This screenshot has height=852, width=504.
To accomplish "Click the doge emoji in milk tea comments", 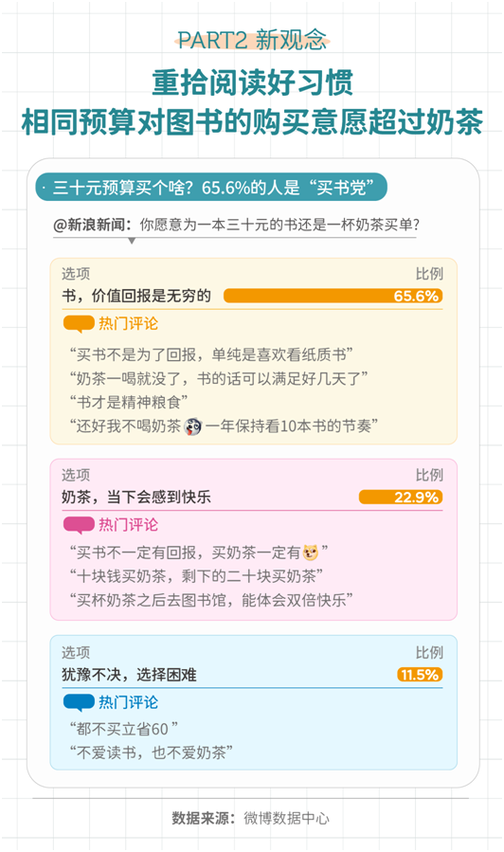I will 311,553.
